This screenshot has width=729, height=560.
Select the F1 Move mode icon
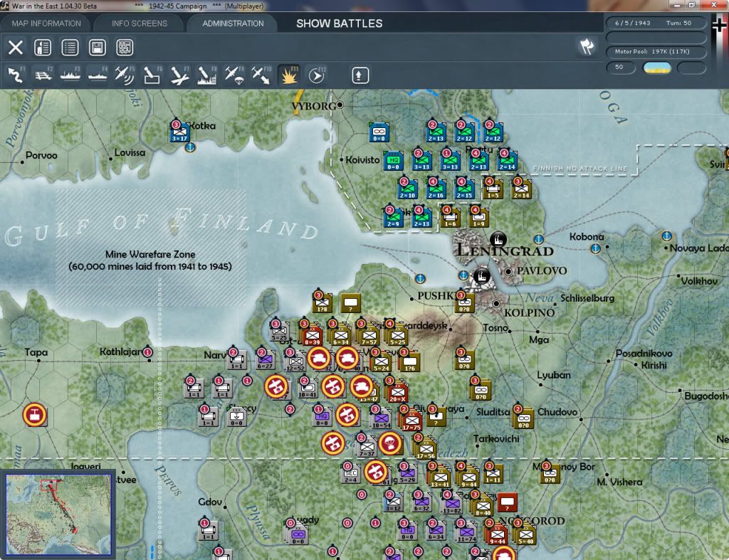click(16, 75)
